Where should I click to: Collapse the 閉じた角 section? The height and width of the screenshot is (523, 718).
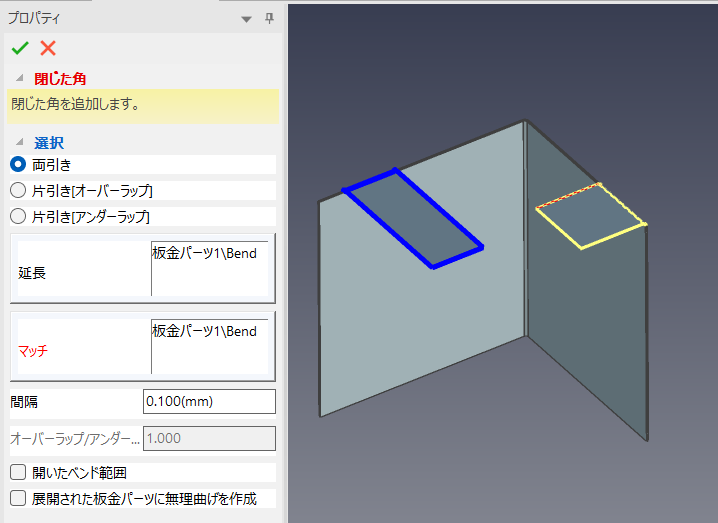(20, 78)
